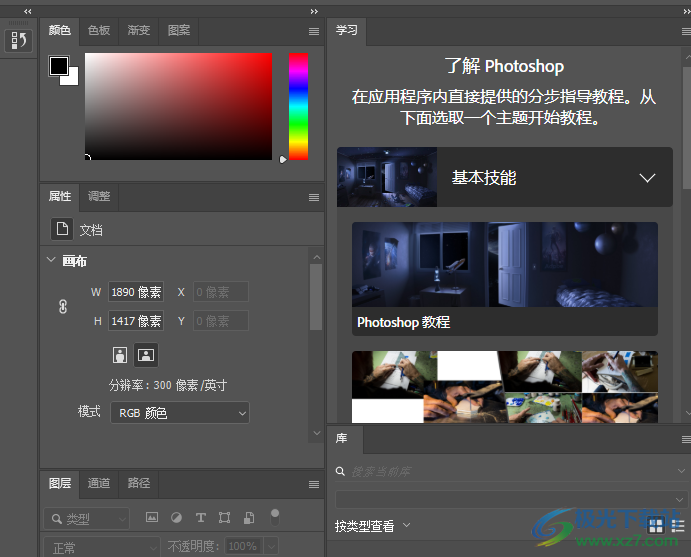Expand the 基本技能 category chevron
This screenshot has width=691, height=557.
click(647, 178)
